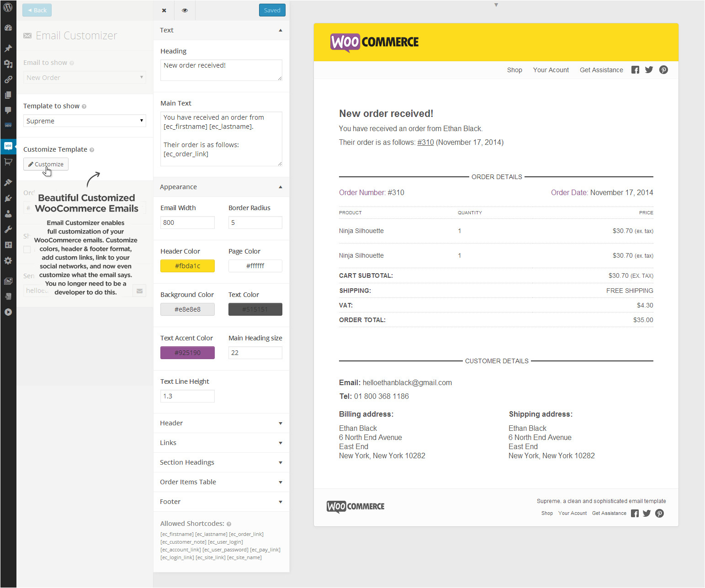The height and width of the screenshot is (588, 705).
Task: Close the customizer with the X icon
Action: coord(164,11)
